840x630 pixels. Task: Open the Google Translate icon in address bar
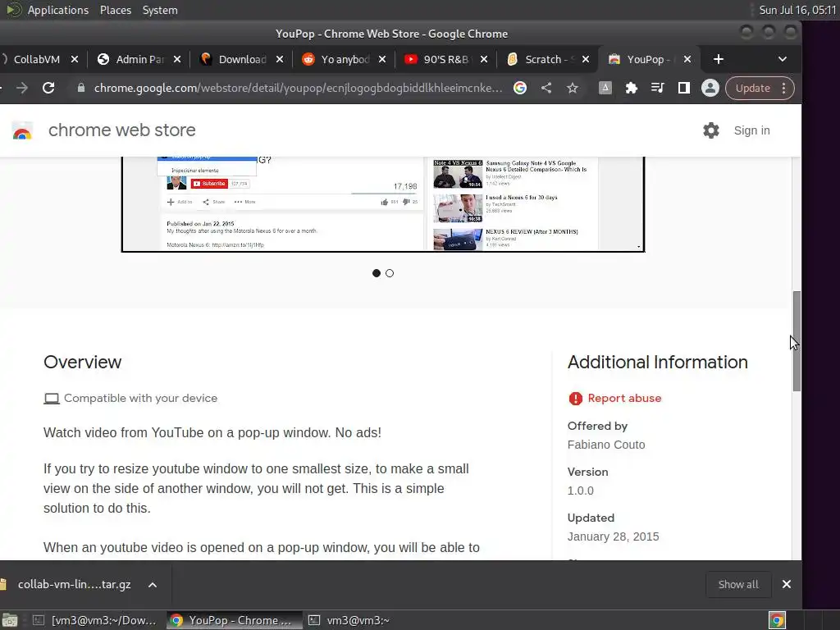tap(519, 88)
